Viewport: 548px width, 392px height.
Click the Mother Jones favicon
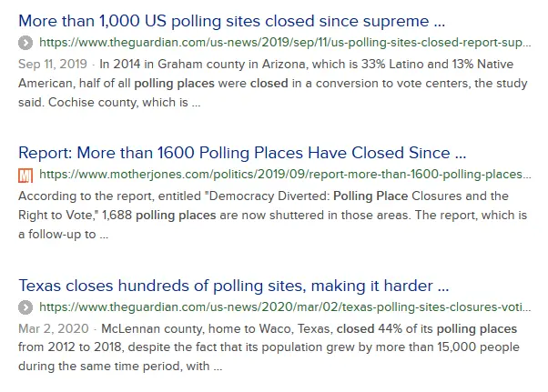[25, 175]
